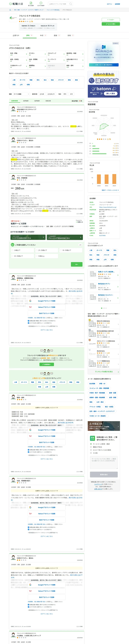Image resolution: width=129 pixels, height=644 pixels.
Task: Click the search magnifier icon in header
Action: [70, 4]
